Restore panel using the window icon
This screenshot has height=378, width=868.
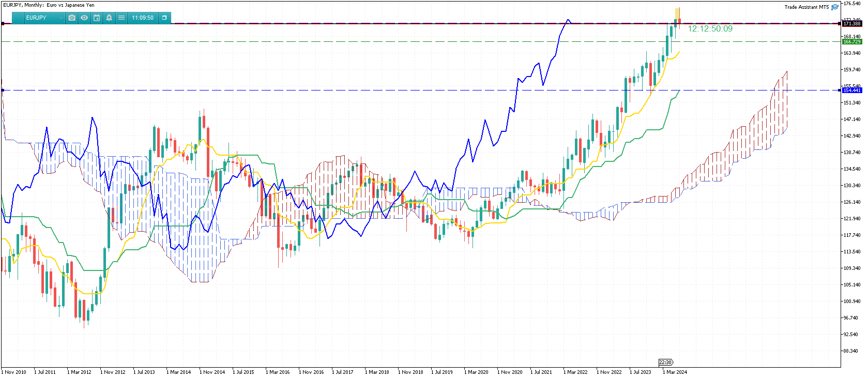pyautogui.click(x=164, y=18)
